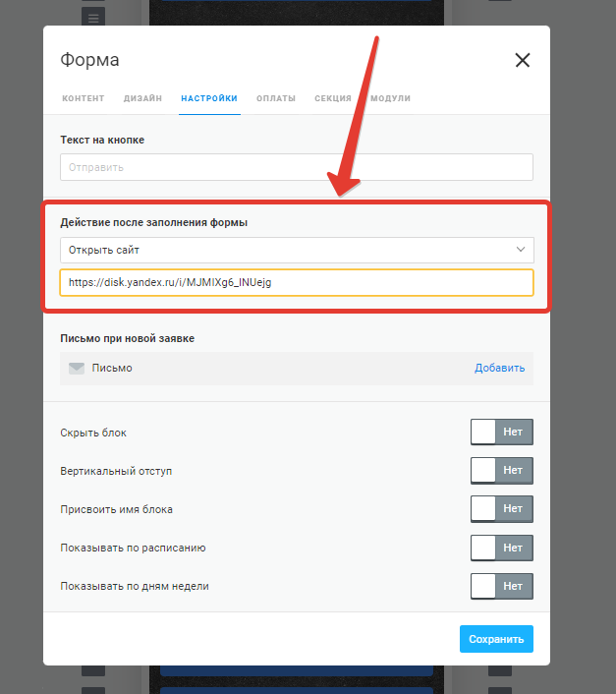
Task: Toggle the Показывать по дням недели switch
Action: tap(501, 586)
